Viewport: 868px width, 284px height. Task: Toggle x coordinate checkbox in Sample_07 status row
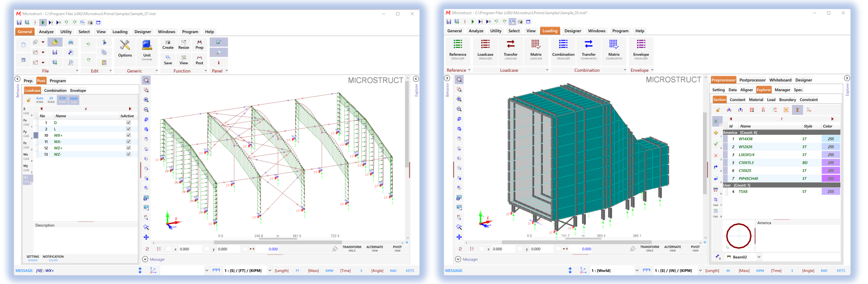[169, 249]
